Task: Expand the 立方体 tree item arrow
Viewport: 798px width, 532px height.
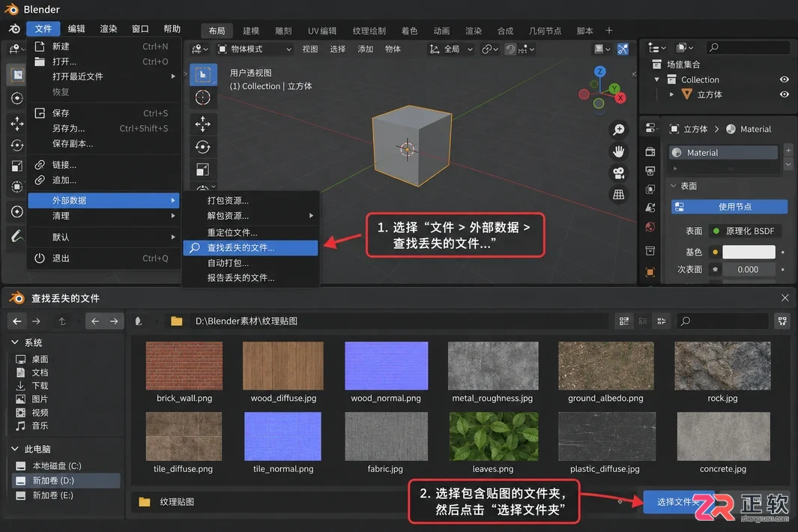Action: click(x=671, y=94)
